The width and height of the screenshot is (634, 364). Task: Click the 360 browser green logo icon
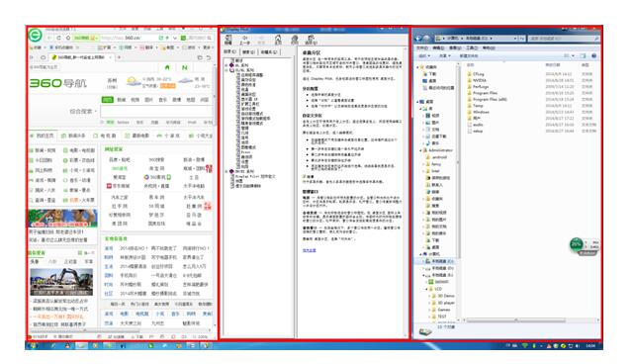tap(36, 36)
